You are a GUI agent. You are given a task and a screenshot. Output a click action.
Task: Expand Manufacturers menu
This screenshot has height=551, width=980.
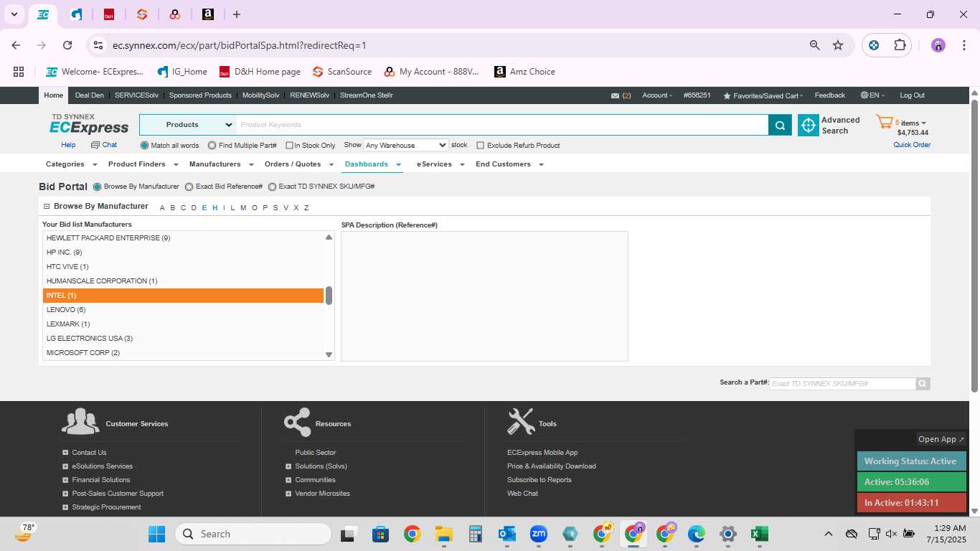click(221, 164)
